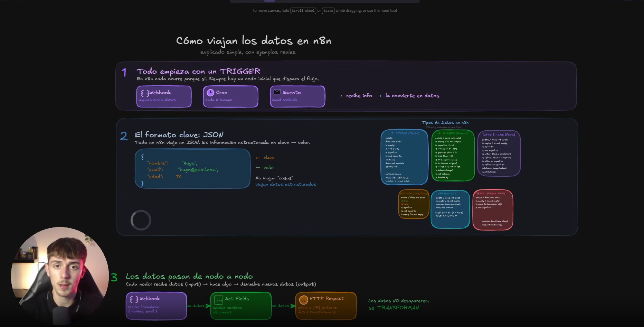The width and height of the screenshot is (644, 327).
Task: Select the presenter webcam circle
Action: pos(60,276)
